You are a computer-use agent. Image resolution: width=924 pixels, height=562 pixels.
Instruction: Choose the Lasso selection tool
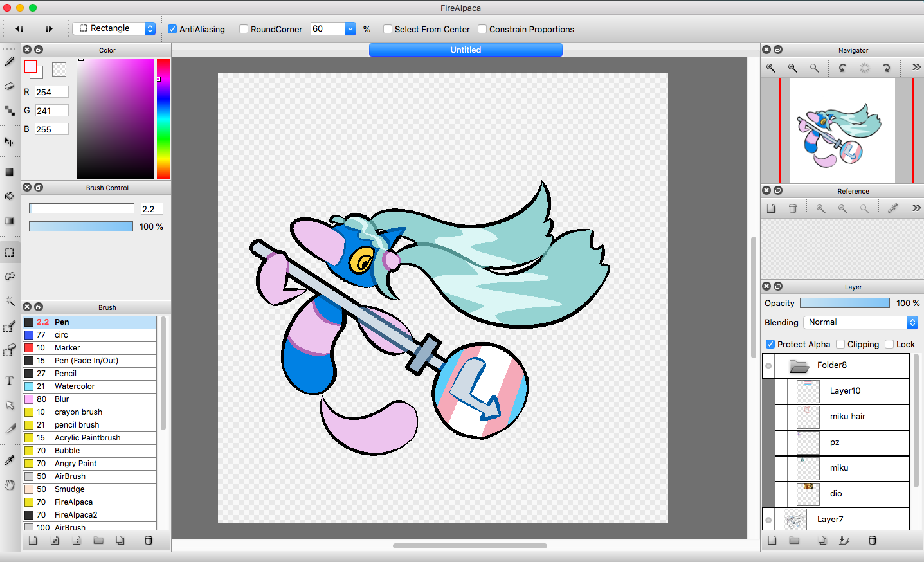(x=9, y=276)
